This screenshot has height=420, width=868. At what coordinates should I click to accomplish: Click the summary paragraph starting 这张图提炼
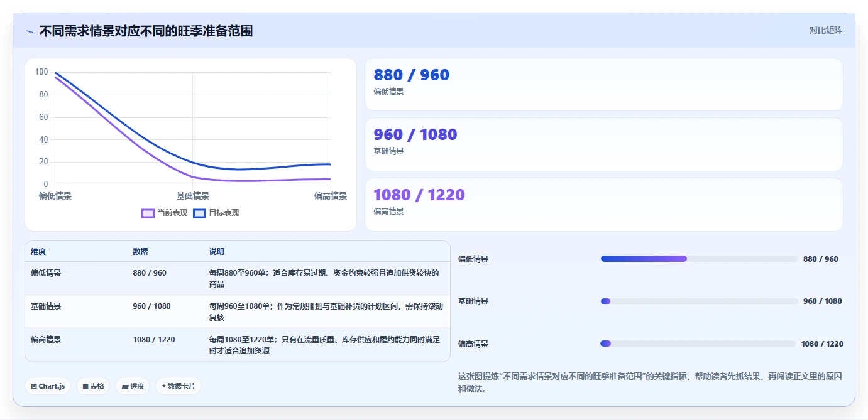tap(650, 382)
